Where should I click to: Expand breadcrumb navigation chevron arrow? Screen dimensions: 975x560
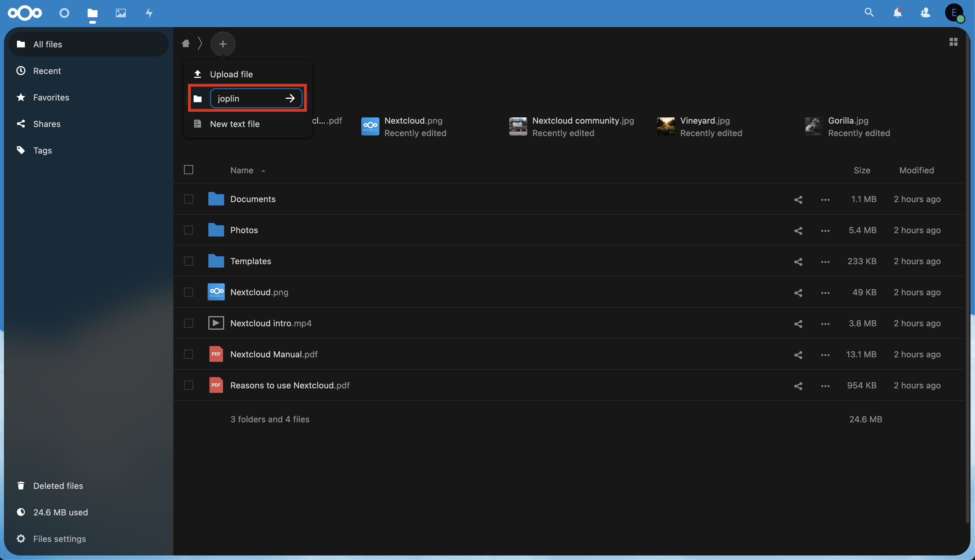tap(200, 43)
